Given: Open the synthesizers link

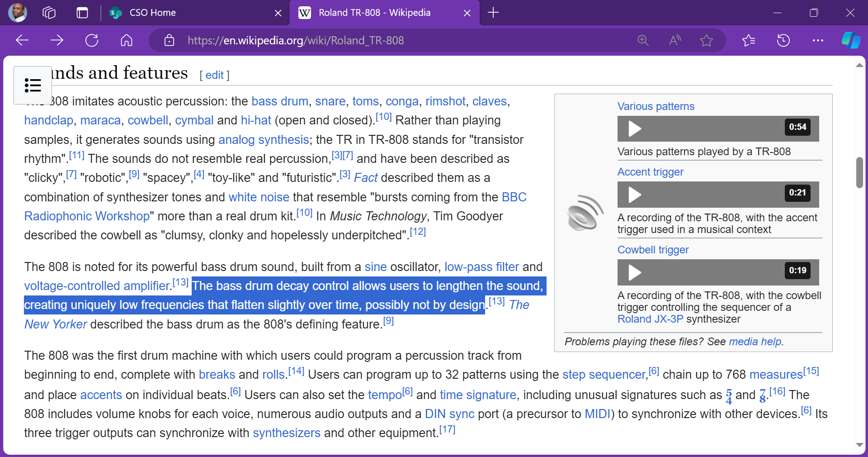Looking at the screenshot, I should pyautogui.click(x=286, y=433).
